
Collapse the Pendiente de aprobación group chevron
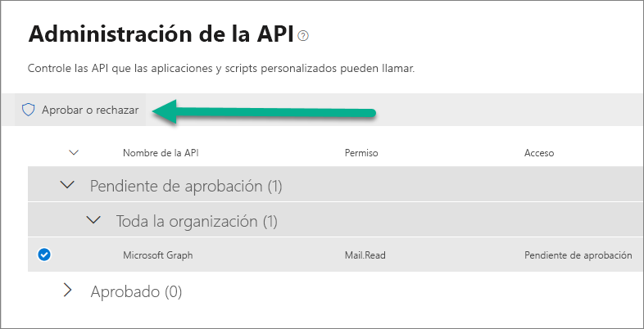67,186
